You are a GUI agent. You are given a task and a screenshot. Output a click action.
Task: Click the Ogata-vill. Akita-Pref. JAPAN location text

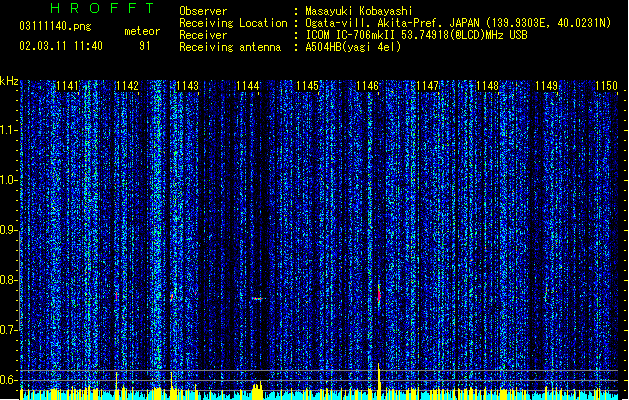pos(458,23)
